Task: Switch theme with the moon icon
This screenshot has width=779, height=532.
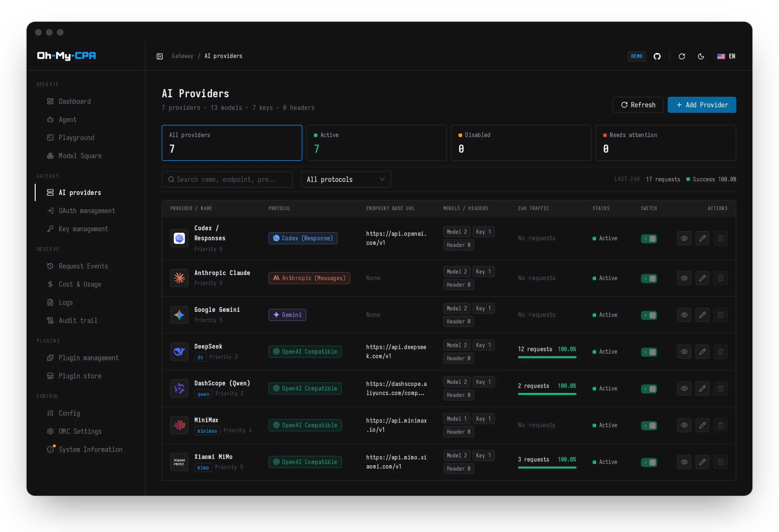Action: [x=701, y=56]
